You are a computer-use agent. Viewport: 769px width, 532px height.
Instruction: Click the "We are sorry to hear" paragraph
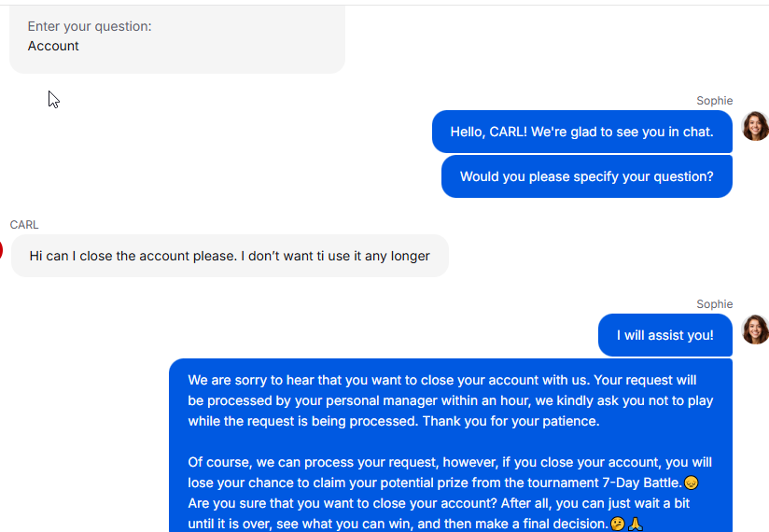pyautogui.click(x=450, y=400)
